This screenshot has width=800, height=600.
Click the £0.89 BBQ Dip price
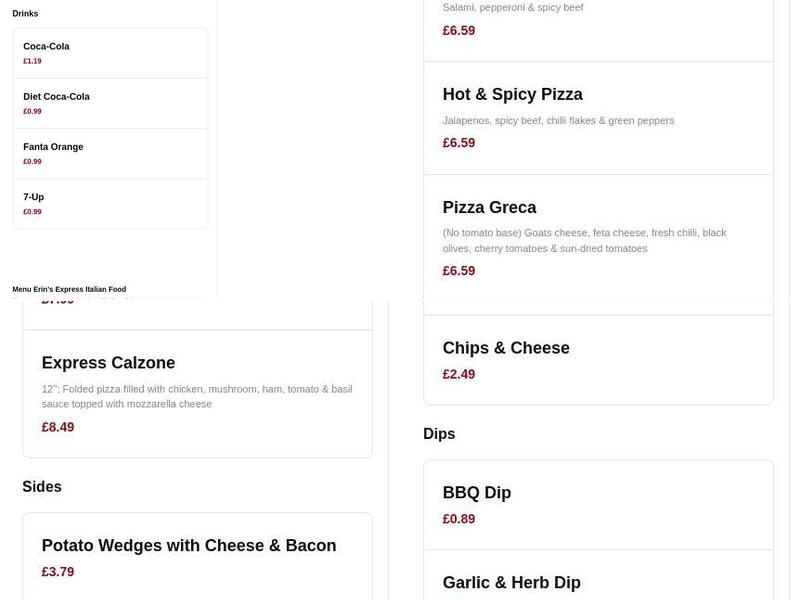pos(459,519)
